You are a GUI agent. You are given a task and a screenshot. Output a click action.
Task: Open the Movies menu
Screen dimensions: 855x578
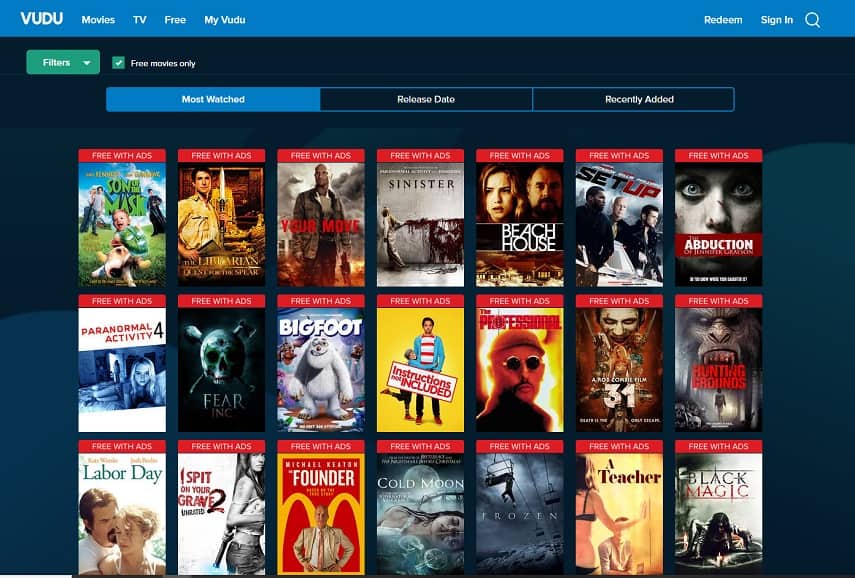[x=98, y=20]
